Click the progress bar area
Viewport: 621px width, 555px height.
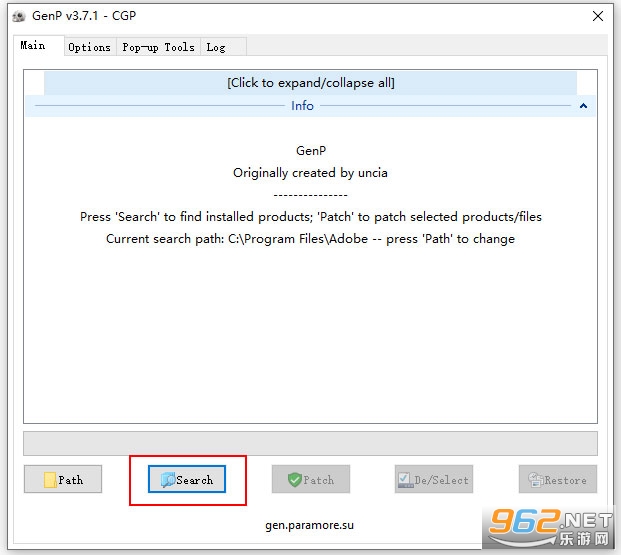tap(310, 443)
